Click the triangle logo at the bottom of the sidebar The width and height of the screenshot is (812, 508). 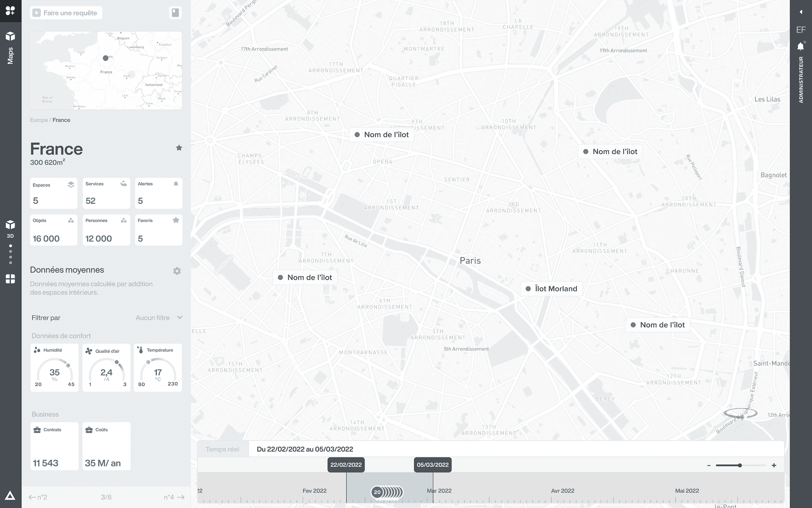coord(10,496)
